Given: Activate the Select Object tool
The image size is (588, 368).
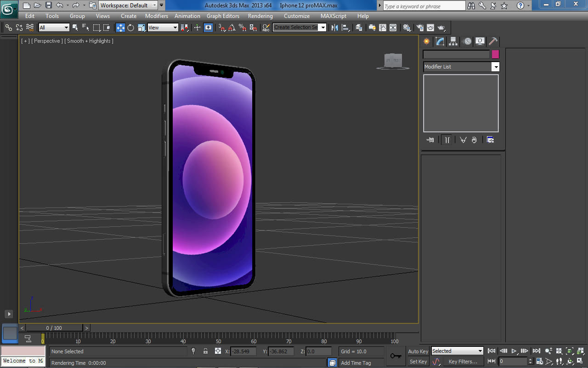Looking at the screenshot, I should [x=75, y=28].
